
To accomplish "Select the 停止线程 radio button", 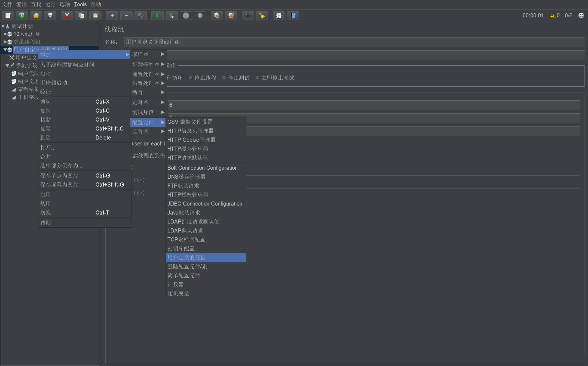I will pyautogui.click(x=191, y=78).
